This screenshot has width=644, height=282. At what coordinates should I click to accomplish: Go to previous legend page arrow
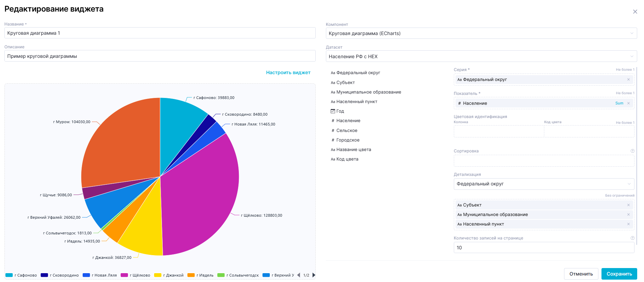click(299, 275)
